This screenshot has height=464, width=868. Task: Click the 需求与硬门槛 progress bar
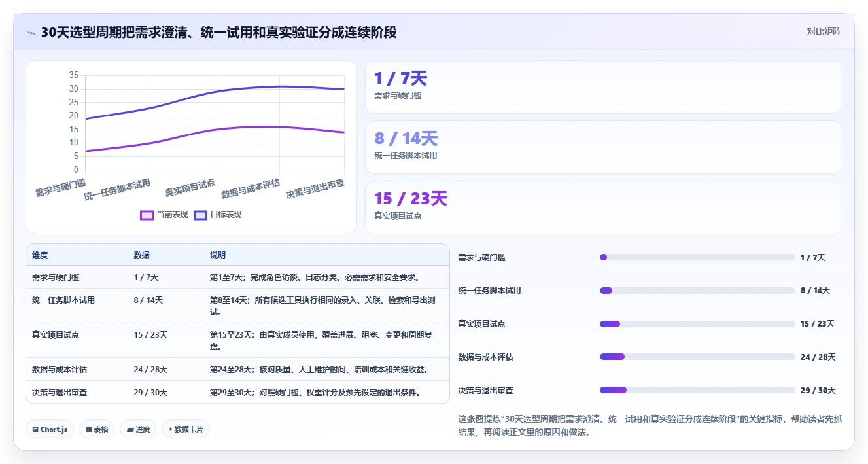click(697, 257)
